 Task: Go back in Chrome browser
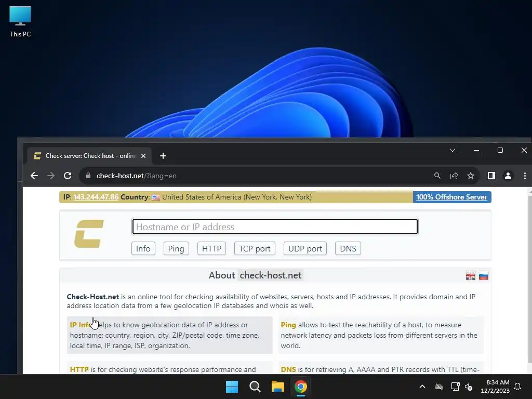click(x=34, y=176)
